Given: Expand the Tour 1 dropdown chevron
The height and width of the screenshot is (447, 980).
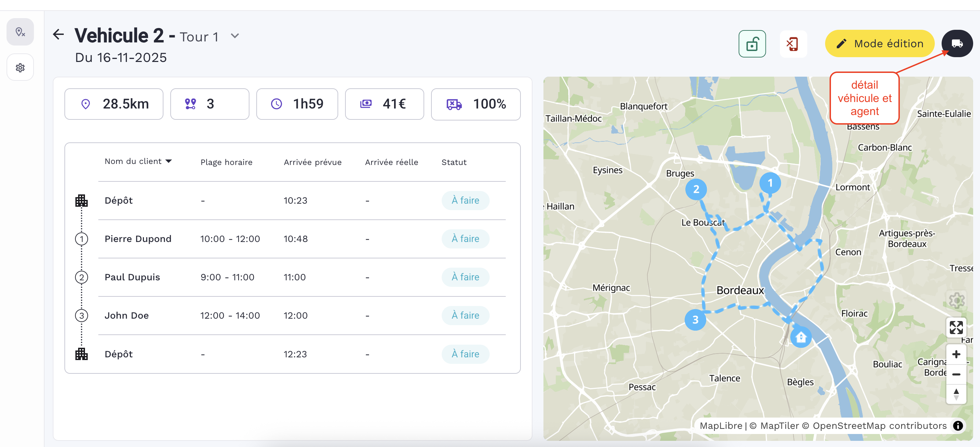Looking at the screenshot, I should (x=235, y=36).
